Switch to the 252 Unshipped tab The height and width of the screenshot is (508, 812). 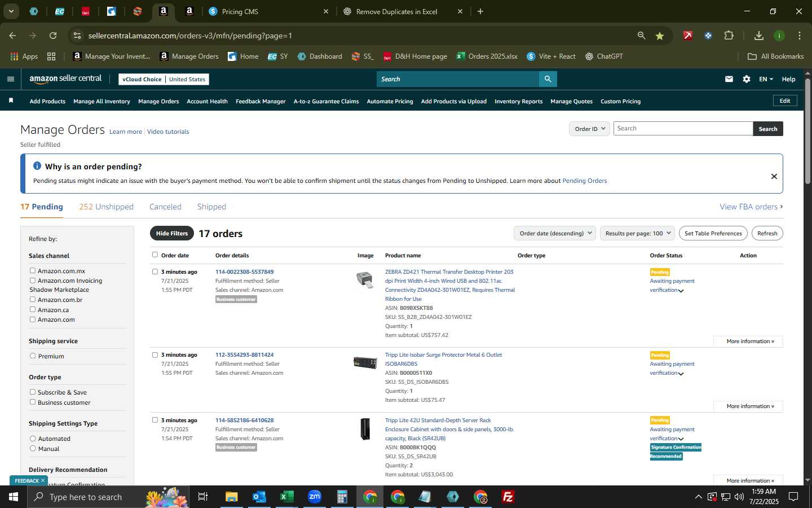point(106,207)
